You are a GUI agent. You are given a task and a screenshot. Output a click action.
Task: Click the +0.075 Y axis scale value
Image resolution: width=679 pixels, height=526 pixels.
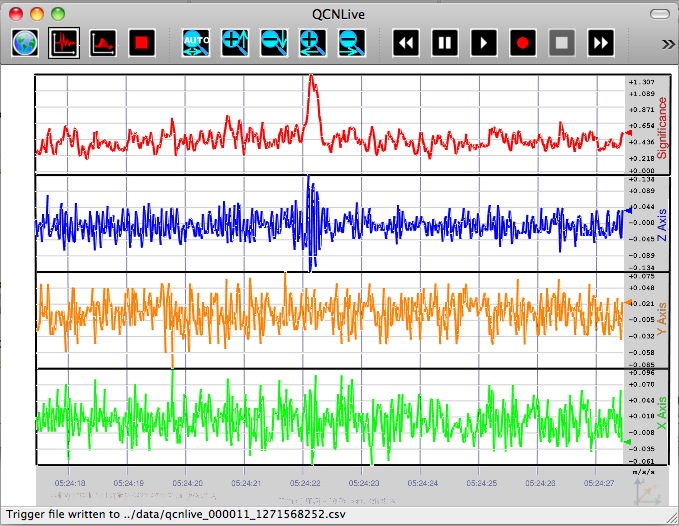pos(642,276)
